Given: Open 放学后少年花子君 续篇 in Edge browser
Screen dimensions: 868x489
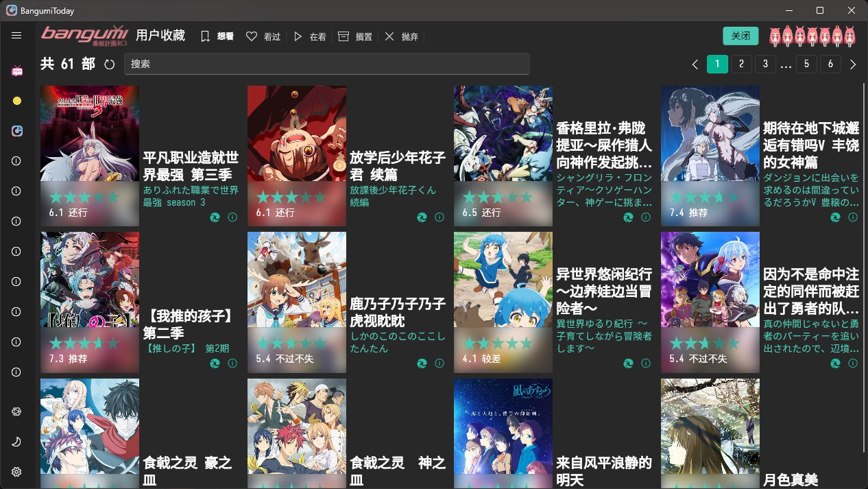Looking at the screenshot, I should pyautogui.click(x=422, y=217).
